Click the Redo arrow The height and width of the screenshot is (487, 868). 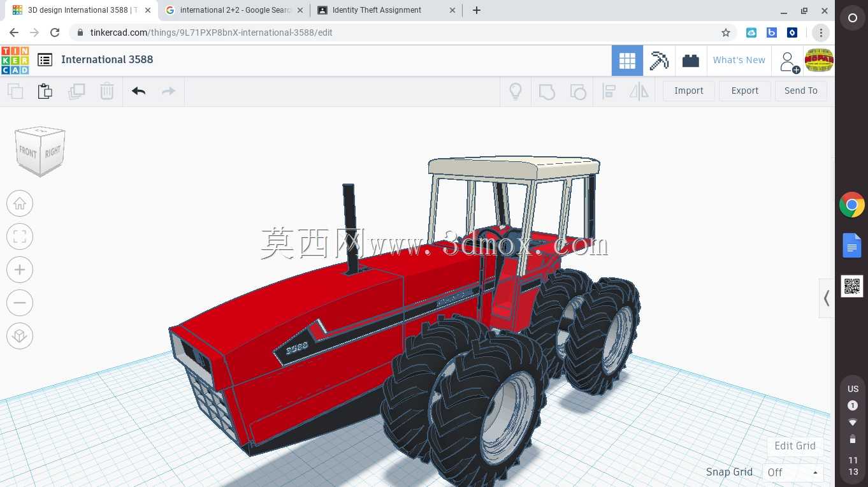(x=168, y=91)
